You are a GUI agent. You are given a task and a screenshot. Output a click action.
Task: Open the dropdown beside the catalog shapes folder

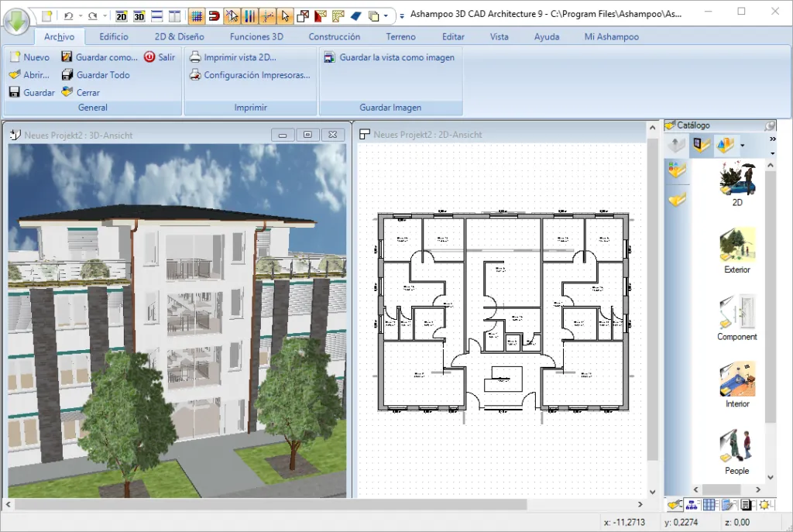tap(742, 146)
